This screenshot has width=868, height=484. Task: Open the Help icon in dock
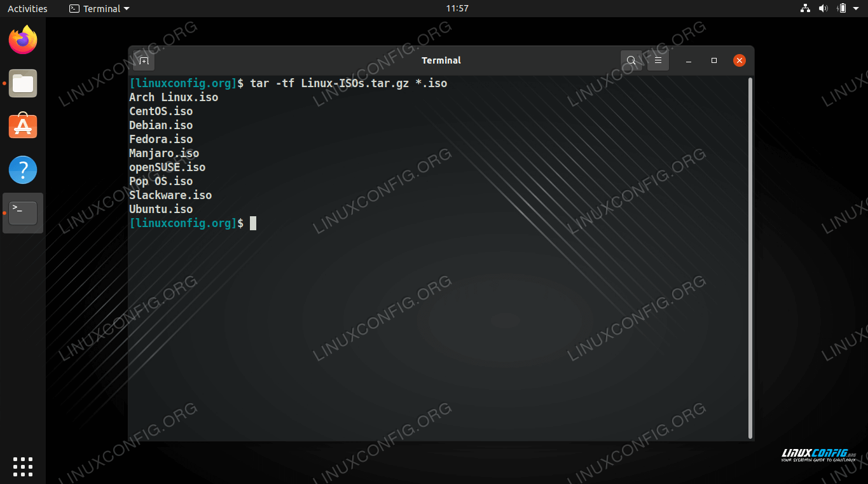pyautogui.click(x=23, y=170)
